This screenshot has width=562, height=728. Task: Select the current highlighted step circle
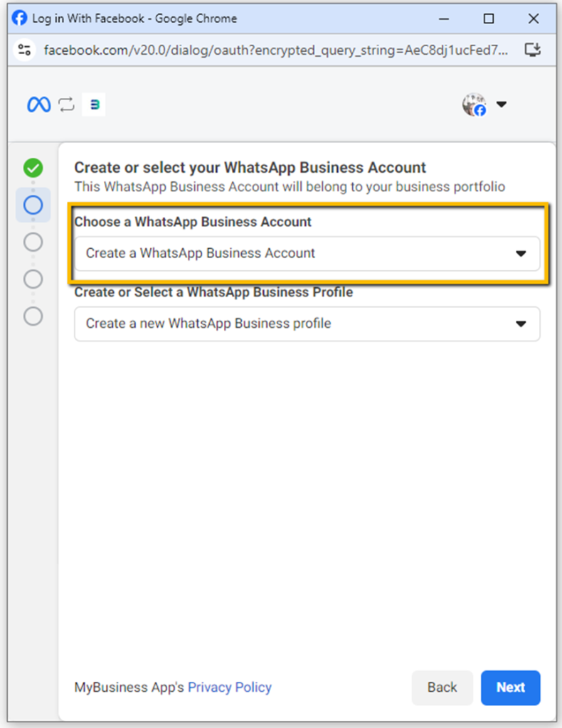tap(33, 205)
